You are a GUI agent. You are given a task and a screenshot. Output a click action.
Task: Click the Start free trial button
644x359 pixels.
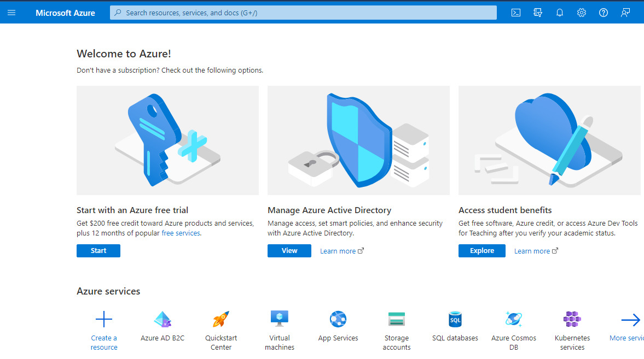tap(98, 251)
